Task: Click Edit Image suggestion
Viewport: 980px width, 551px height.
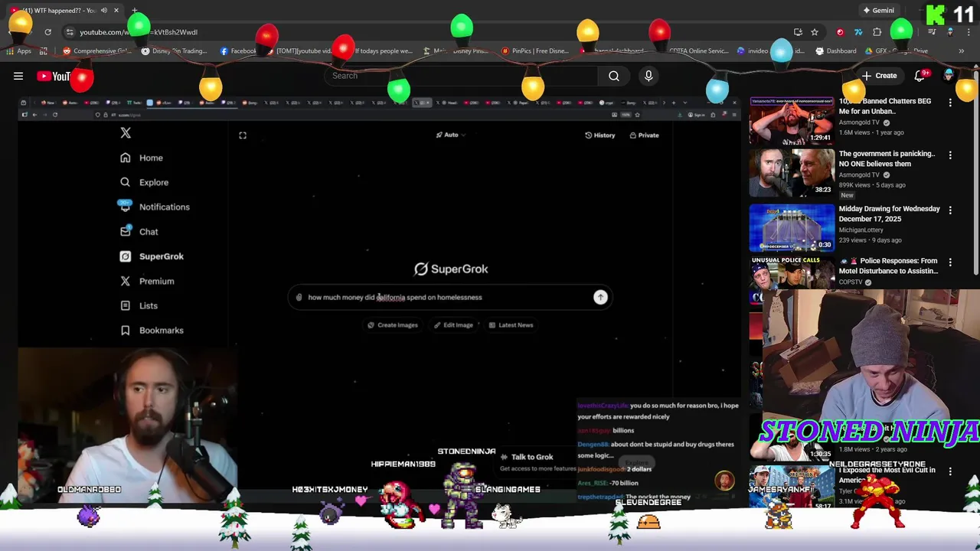Action: click(453, 325)
